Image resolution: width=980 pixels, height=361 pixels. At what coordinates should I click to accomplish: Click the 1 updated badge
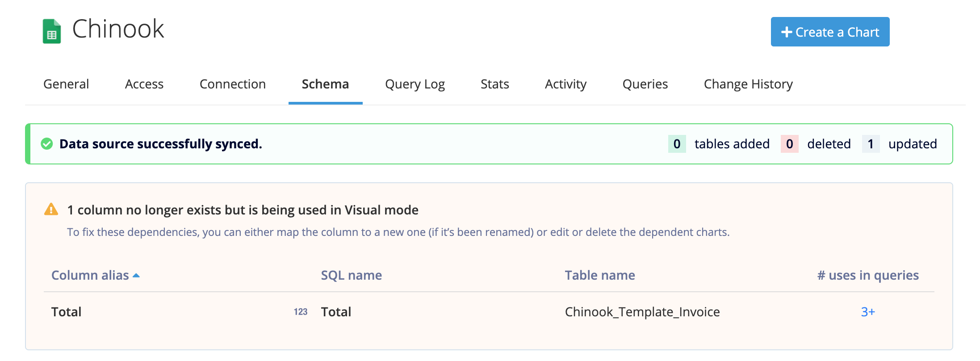point(871,144)
